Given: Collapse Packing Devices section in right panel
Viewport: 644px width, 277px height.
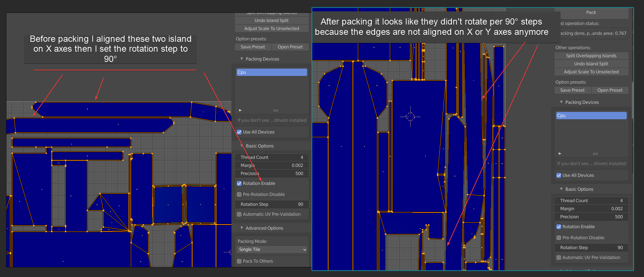Looking at the screenshot, I should [561, 102].
